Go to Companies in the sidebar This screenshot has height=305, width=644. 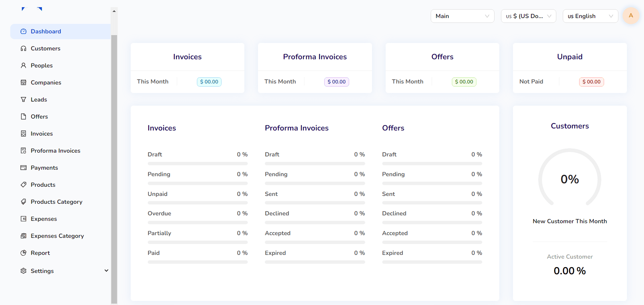(46, 82)
